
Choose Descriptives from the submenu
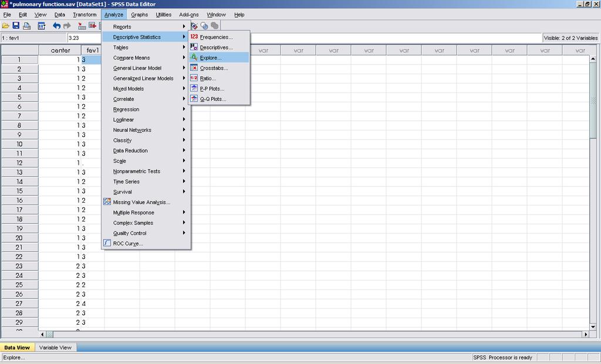pos(219,47)
